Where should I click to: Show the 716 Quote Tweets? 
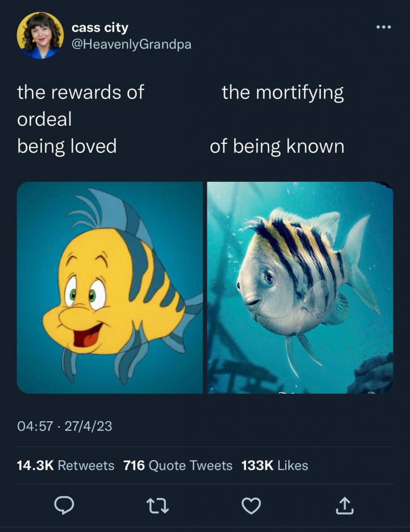coord(178,465)
